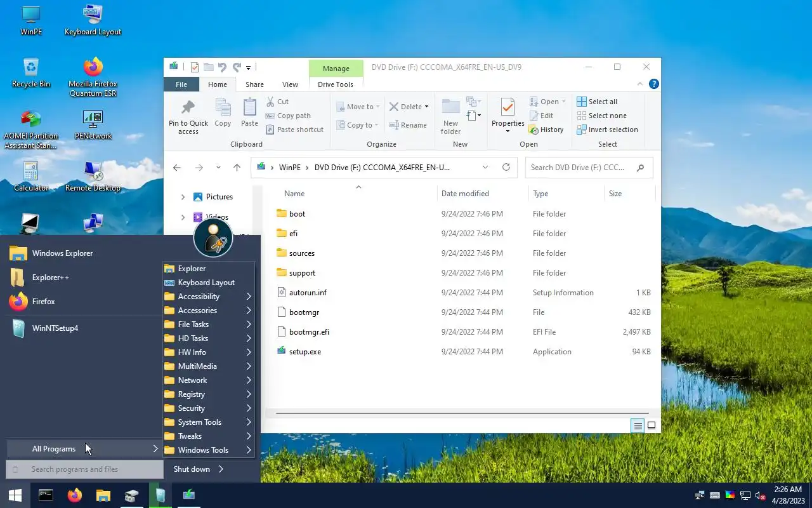Click the Back navigation arrow in Explorer
The image size is (812, 508).
pyautogui.click(x=177, y=168)
